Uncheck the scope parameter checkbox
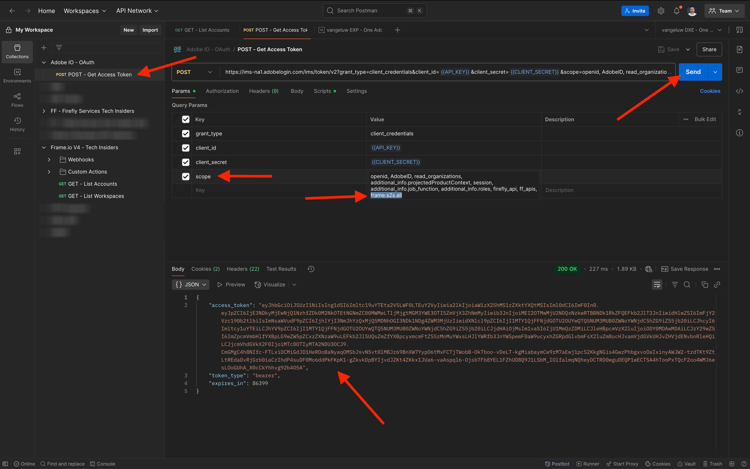Viewport: 750px width, 469px height. pyautogui.click(x=186, y=176)
